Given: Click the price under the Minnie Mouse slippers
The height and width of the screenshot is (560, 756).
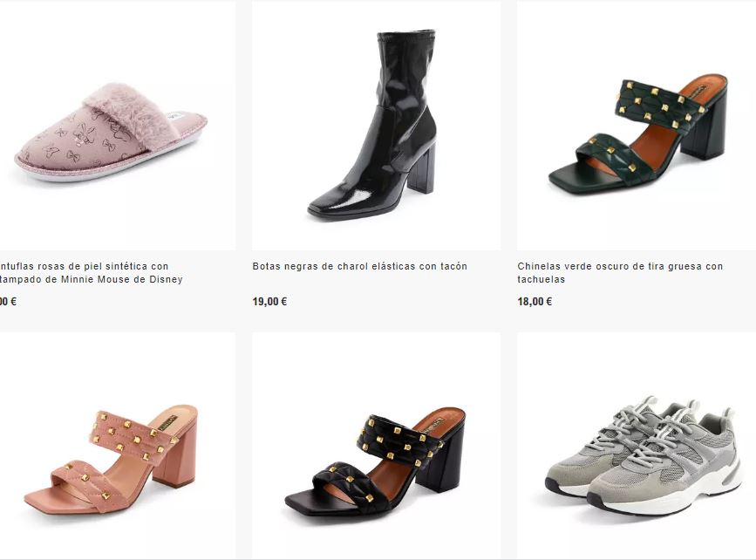Looking at the screenshot, I should (7, 302).
